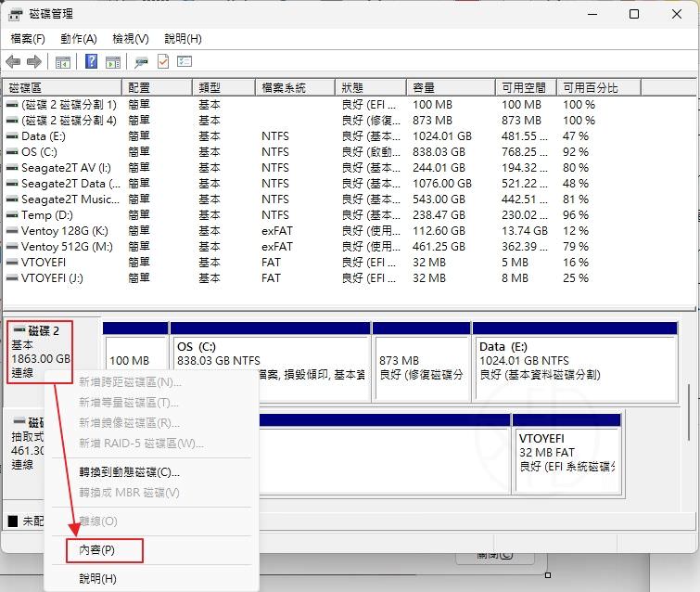The height and width of the screenshot is (592, 700).
Task: Toggle the show/hide console tree toolbar icon
Action: (63, 62)
